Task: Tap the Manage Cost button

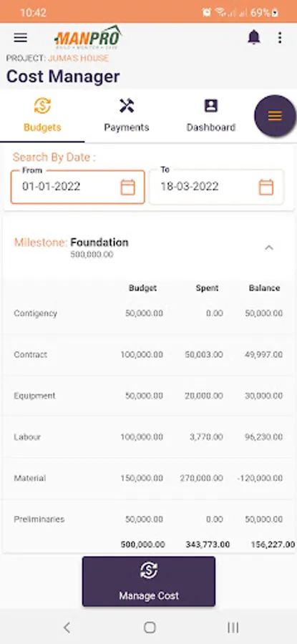Action: pos(149,581)
